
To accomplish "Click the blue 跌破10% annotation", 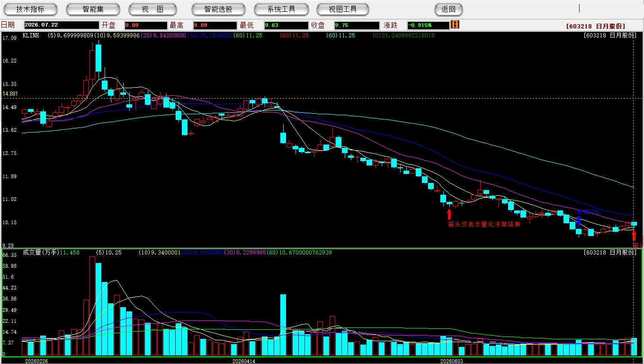I will click(x=589, y=212).
